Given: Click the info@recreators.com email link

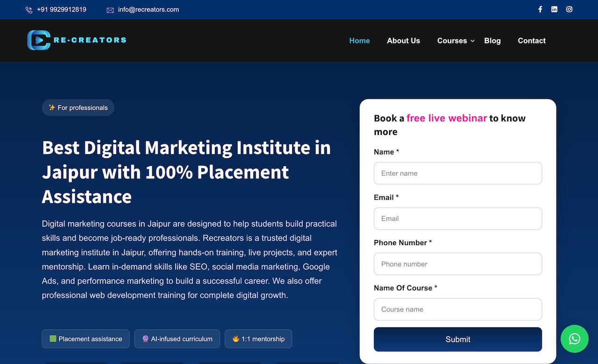Looking at the screenshot, I should (148, 9).
